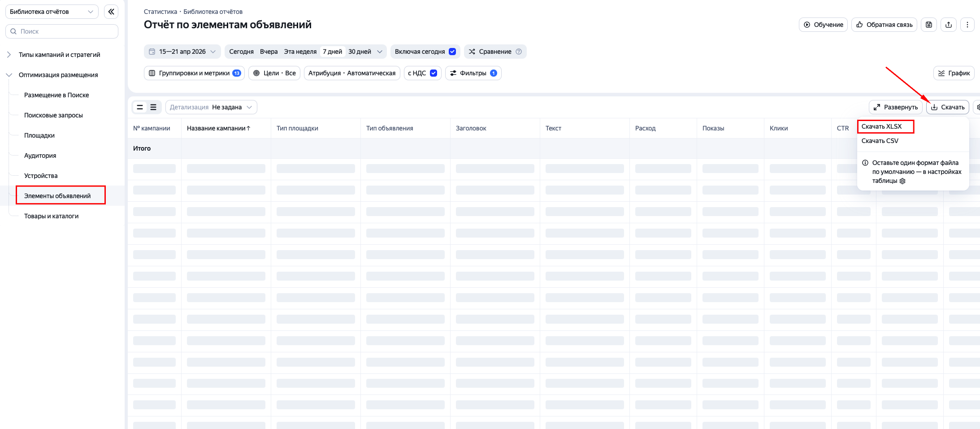Open the График button
Screen dimensions: 980x429
coord(954,73)
